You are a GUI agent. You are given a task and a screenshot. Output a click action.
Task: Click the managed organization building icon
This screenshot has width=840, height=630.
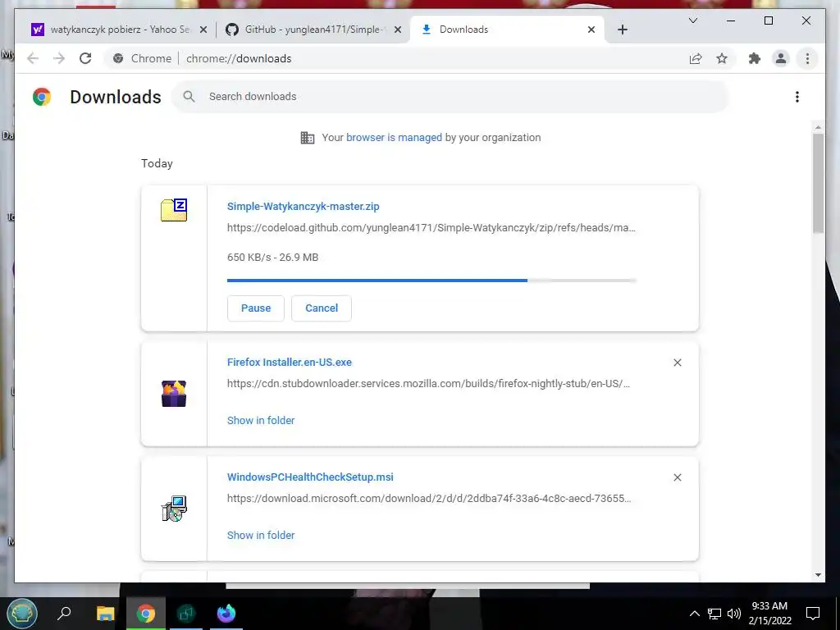point(308,138)
